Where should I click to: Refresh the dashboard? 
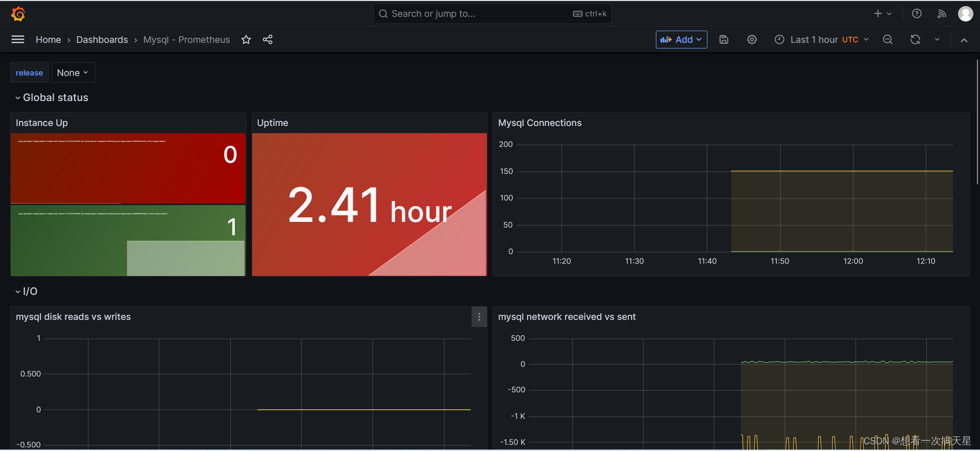coord(915,39)
